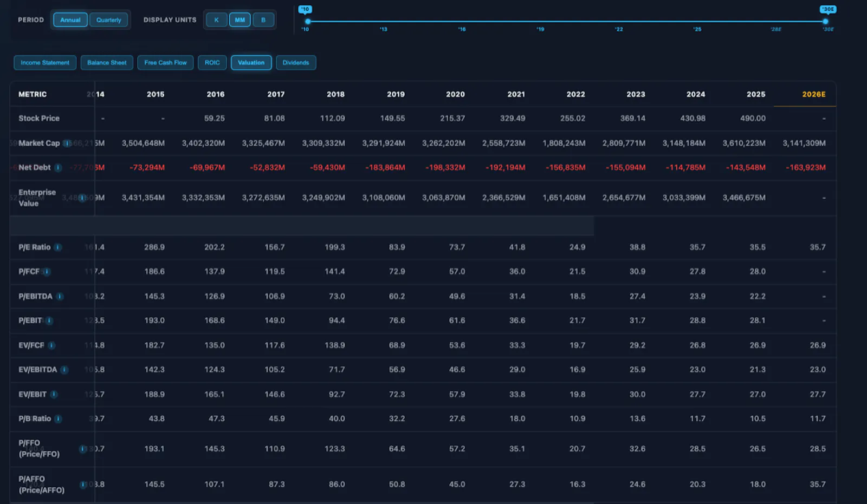This screenshot has height=504, width=867.
Task: Click the 2018 P/FCF value 141.4
Action: [x=334, y=272]
